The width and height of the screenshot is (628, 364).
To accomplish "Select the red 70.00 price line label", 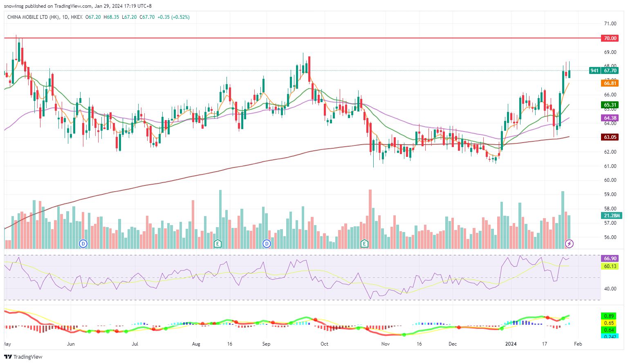I will pos(610,38).
